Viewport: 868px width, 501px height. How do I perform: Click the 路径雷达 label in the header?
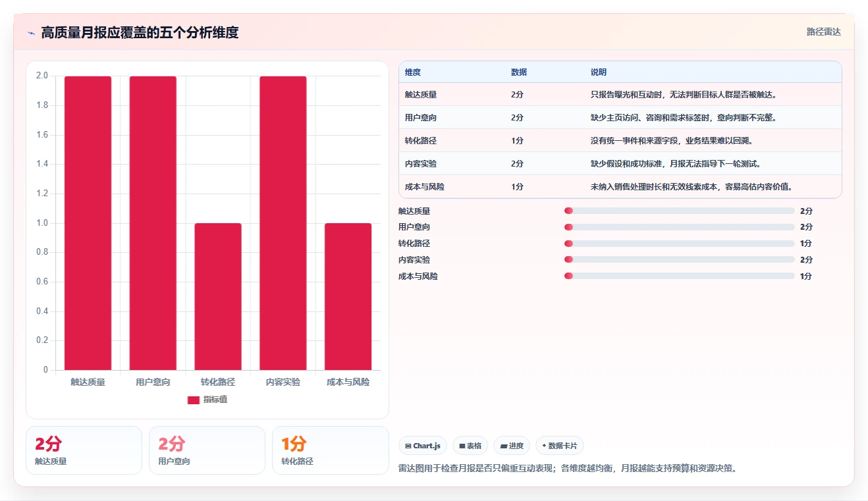click(x=823, y=32)
